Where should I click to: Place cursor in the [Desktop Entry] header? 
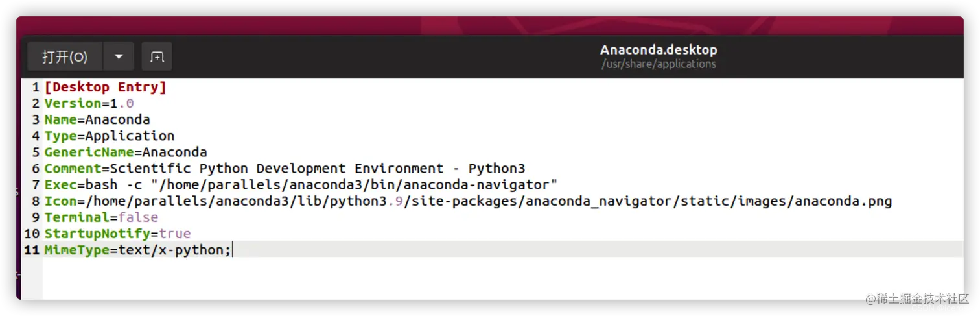point(105,87)
